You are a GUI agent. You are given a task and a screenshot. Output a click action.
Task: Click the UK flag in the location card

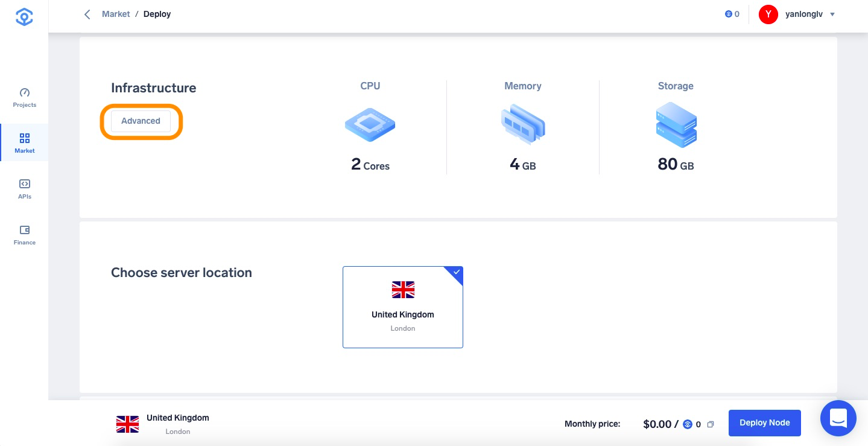click(403, 290)
